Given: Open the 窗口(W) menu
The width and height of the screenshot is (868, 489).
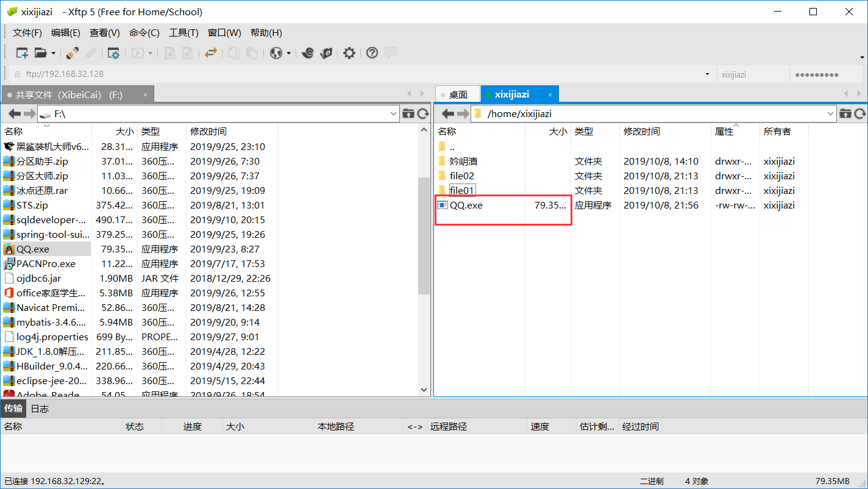Looking at the screenshot, I should [224, 33].
